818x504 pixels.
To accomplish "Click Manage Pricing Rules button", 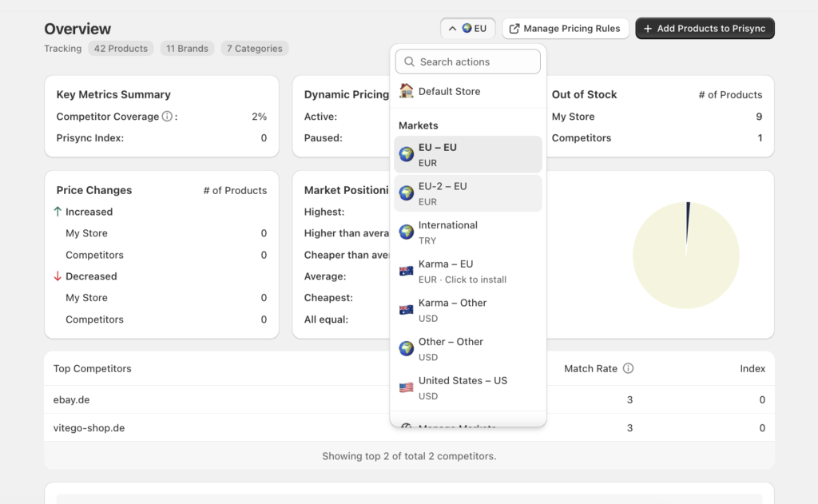I will (566, 28).
